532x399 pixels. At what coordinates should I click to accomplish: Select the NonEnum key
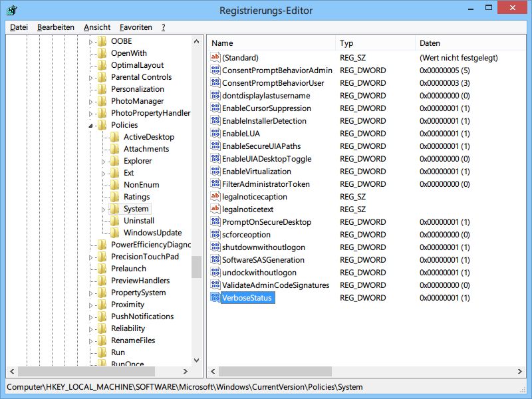(x=141, y=185)
